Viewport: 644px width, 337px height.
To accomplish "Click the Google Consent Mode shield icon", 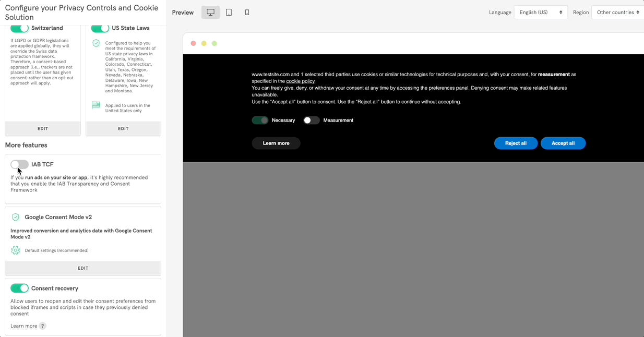I will [x=16, y=217].
